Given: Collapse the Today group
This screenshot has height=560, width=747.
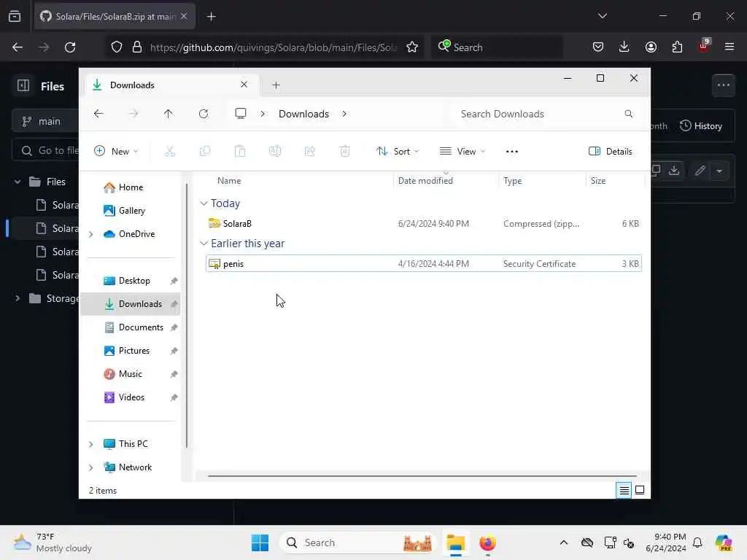Looking at the screenshot, I should click(204, 203).
